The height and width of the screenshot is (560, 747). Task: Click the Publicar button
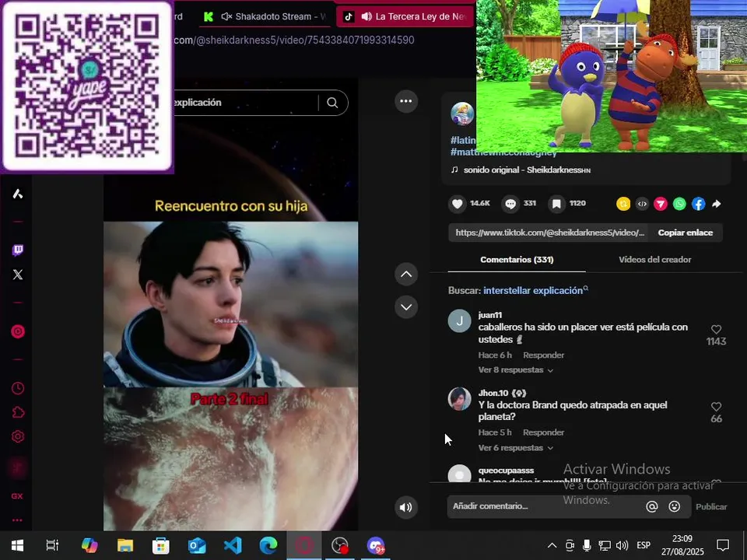pyautogui.click(x=710, y=506)
